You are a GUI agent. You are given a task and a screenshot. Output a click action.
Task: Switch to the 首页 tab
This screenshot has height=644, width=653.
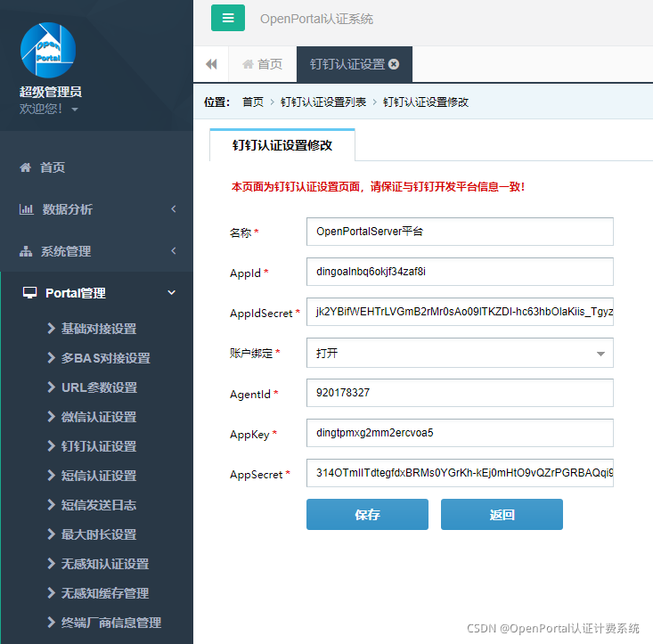point(263,64)
